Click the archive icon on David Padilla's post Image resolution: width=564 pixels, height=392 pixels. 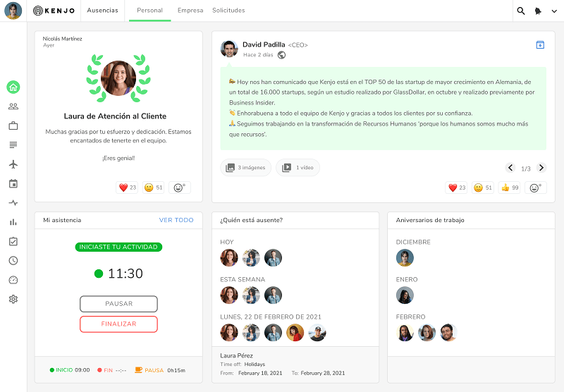click(540, 45)
